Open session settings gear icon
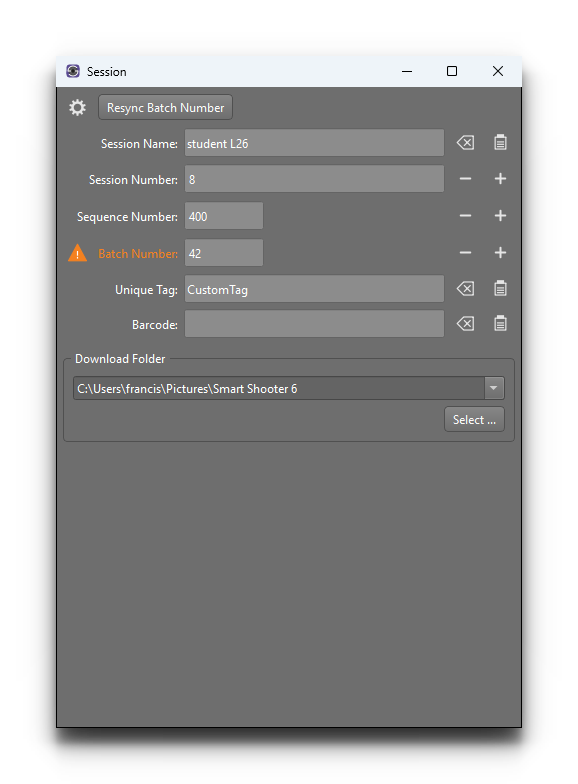 tap(77, 108)
